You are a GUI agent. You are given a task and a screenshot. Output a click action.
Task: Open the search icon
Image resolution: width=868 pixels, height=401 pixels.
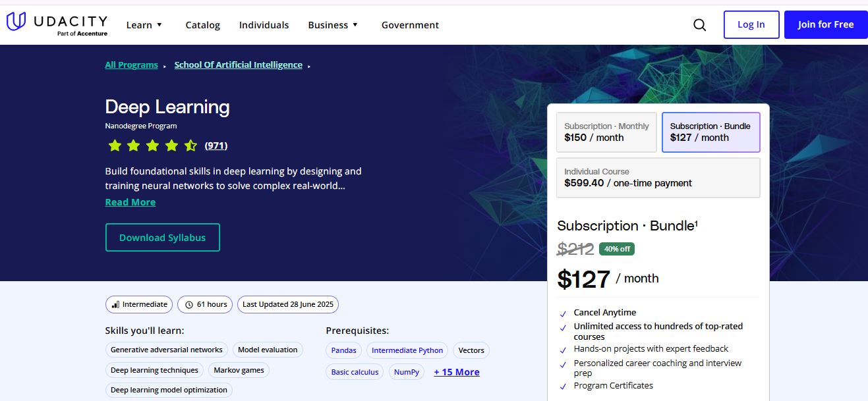pyautogui.click(x=699, y=24)
